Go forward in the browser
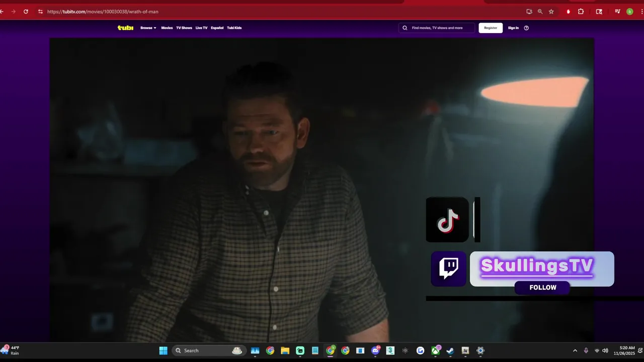Viewport: 644px width, 362px height. click(x=13, y=11)
